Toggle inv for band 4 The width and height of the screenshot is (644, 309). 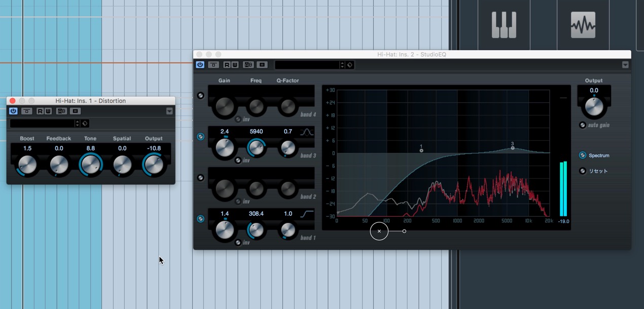pos(238,119)
